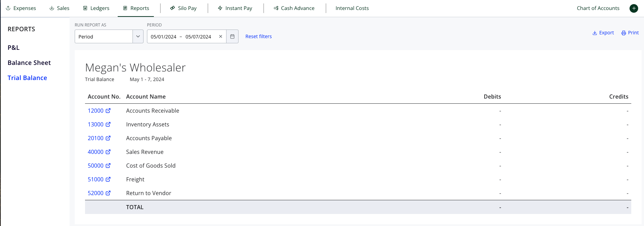Open account number 51000 link

pos(95,179)
